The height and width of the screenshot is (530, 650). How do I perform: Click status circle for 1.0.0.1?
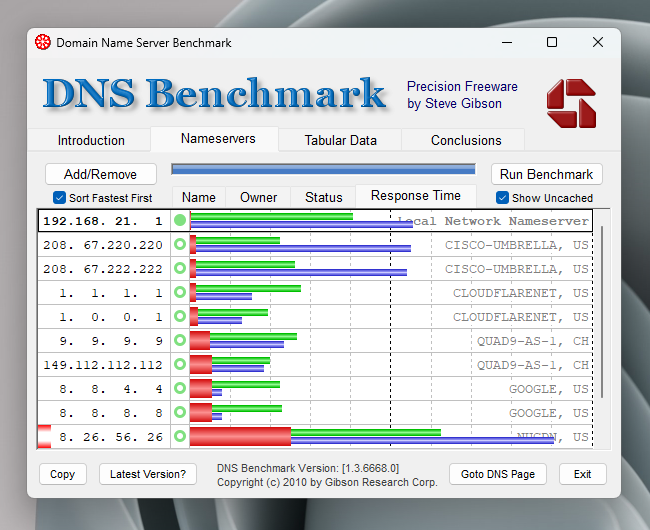[x=180, y=316]
